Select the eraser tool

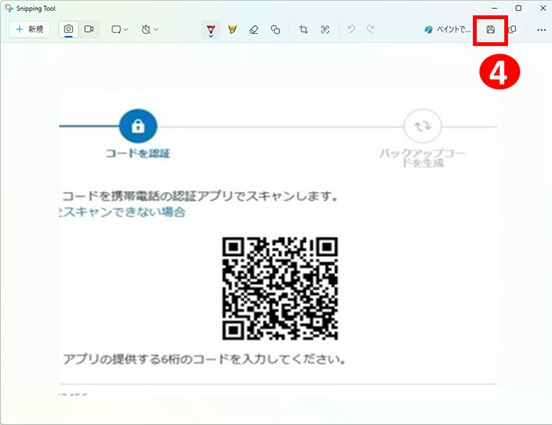pyautogui.click(x=254, y=30)
